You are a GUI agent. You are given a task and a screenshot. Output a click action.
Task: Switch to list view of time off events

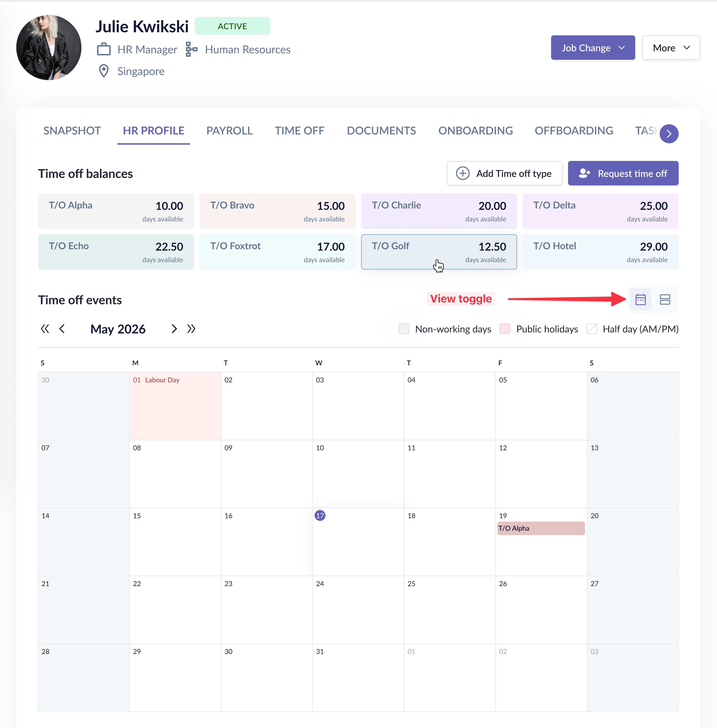[665, 299]
